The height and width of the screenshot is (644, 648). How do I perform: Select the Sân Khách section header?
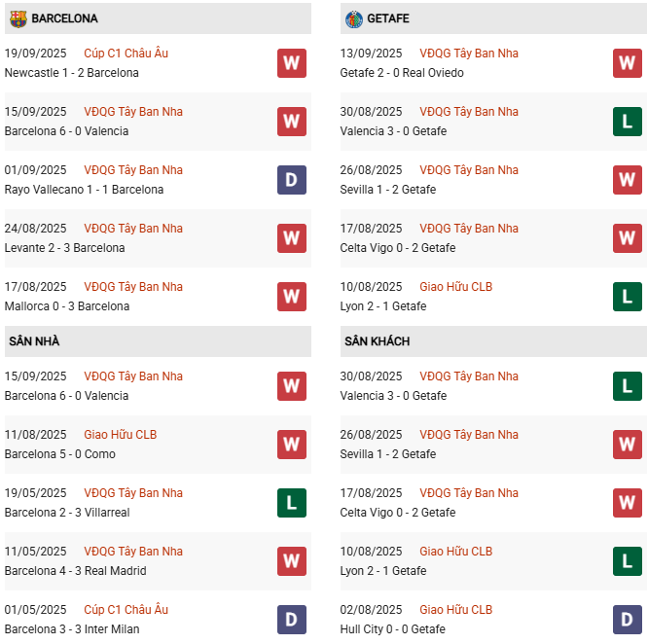pyautogui.click(x=493, y=341)
